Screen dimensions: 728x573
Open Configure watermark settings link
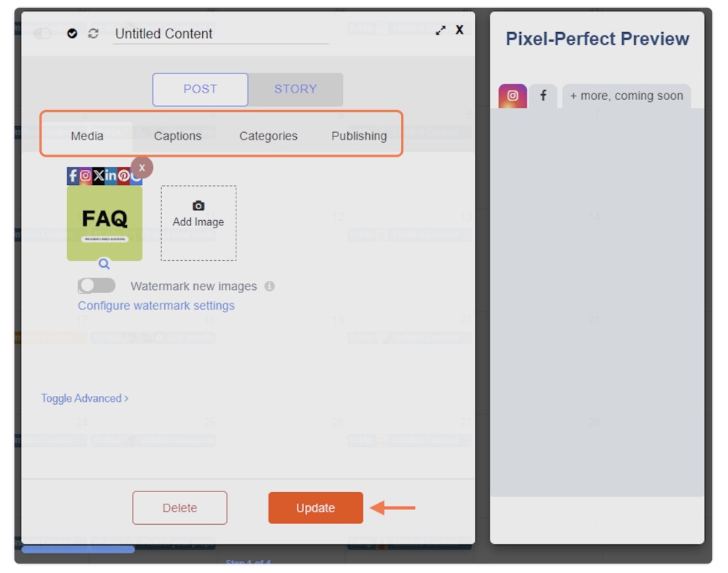156,305
